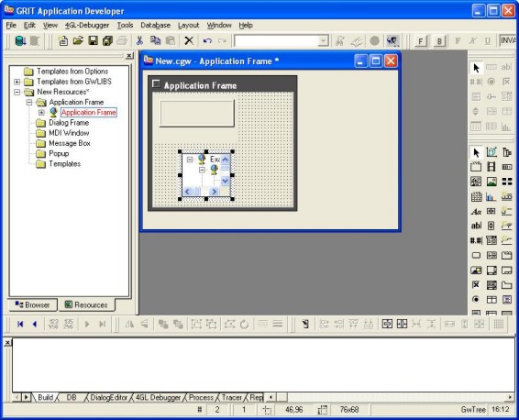Screen dimensions: 519x420
Task: Close the output panel with its X
Action: (7, 343)
